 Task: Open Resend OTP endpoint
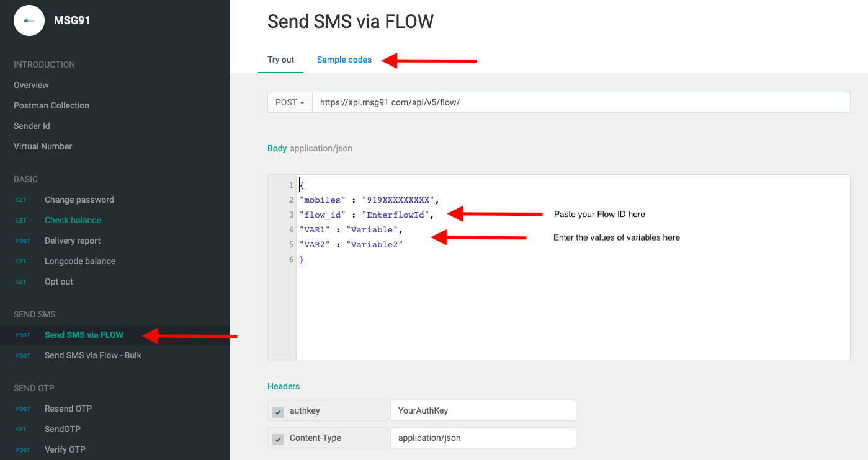point(68,409)
